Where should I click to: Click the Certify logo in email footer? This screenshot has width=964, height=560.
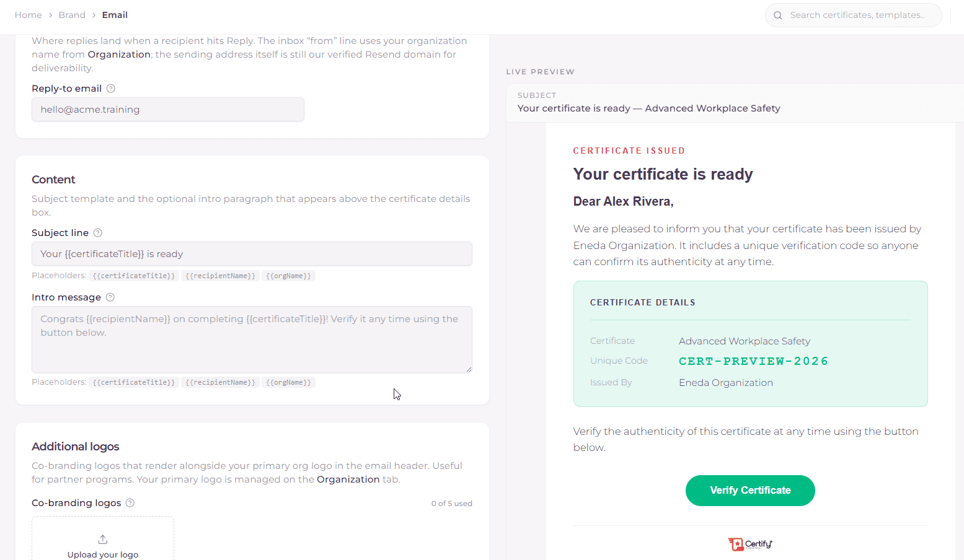click(750, 544)
